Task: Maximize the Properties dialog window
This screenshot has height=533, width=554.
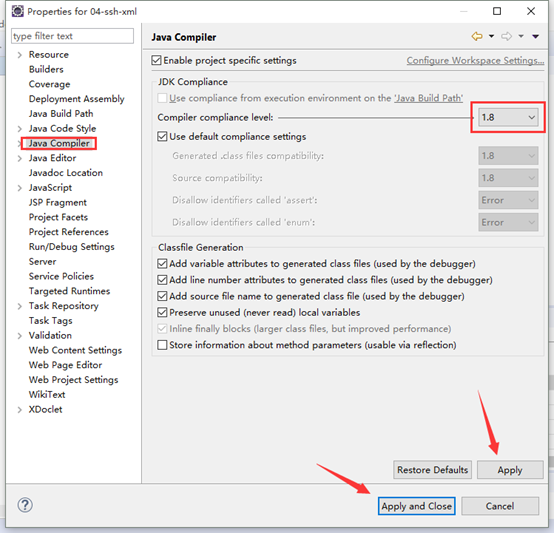Action: (497, 11)
